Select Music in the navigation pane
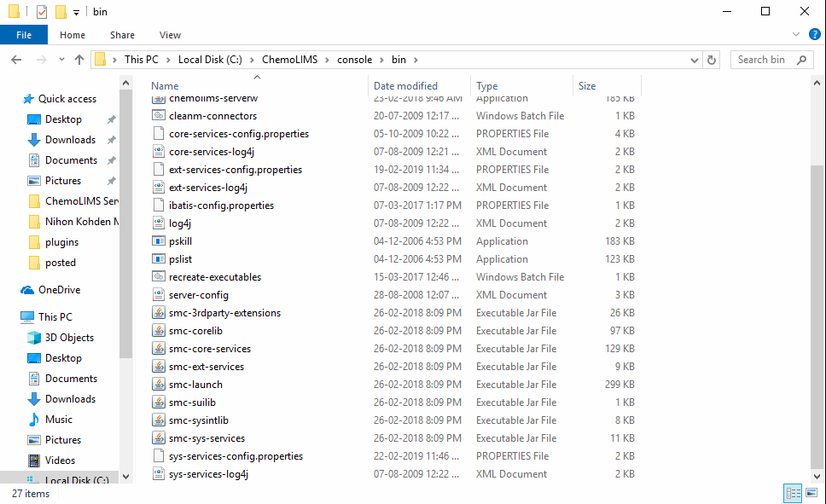Viewport: 826px width, 504px height. (58, 420)
